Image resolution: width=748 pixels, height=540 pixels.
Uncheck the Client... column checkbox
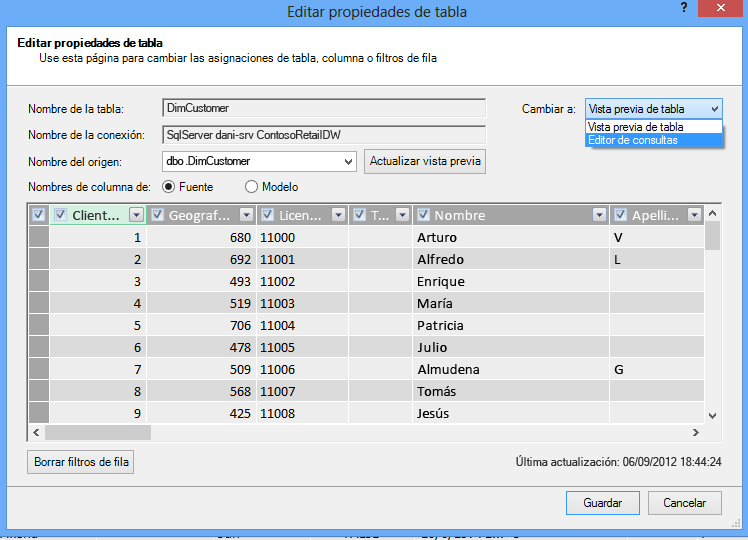pos(60,215)
